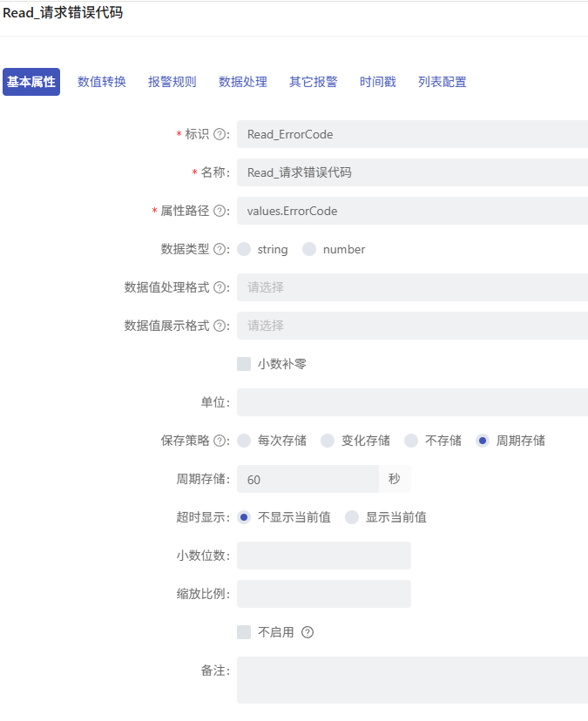Switch to 其它报警 tab
The height and width of the screenshot is (721, 588).
(x=314, y=82)
